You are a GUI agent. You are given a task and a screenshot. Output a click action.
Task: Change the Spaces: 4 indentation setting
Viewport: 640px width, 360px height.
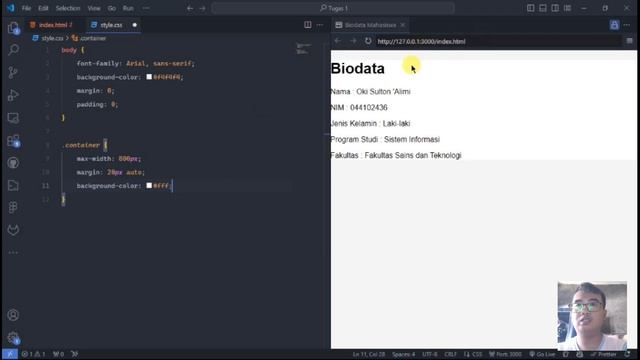(404, 354)
